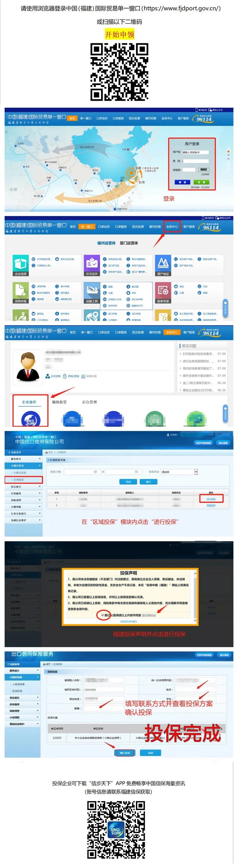The height and width of the screenshot is (868, 238).
Task: Click the 忘记密码 link
Action: (x=205, y=187)
